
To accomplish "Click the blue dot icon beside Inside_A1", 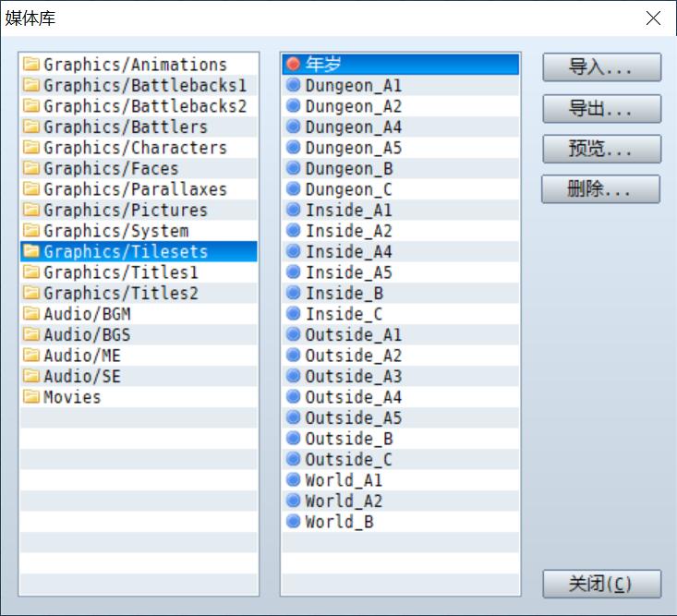I will coord(293,210).
